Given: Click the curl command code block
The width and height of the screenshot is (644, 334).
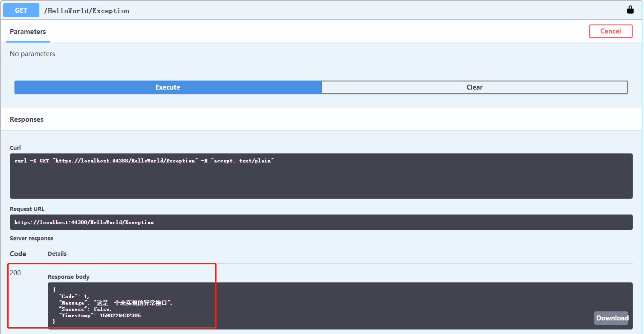Looking at the screenshot, I should [321, 176].
